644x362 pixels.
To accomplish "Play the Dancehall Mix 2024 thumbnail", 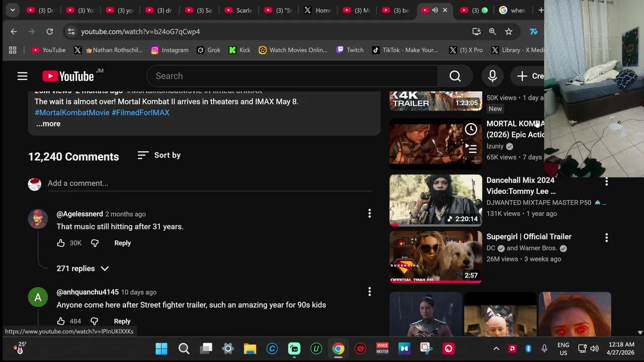I will [436, 200].
